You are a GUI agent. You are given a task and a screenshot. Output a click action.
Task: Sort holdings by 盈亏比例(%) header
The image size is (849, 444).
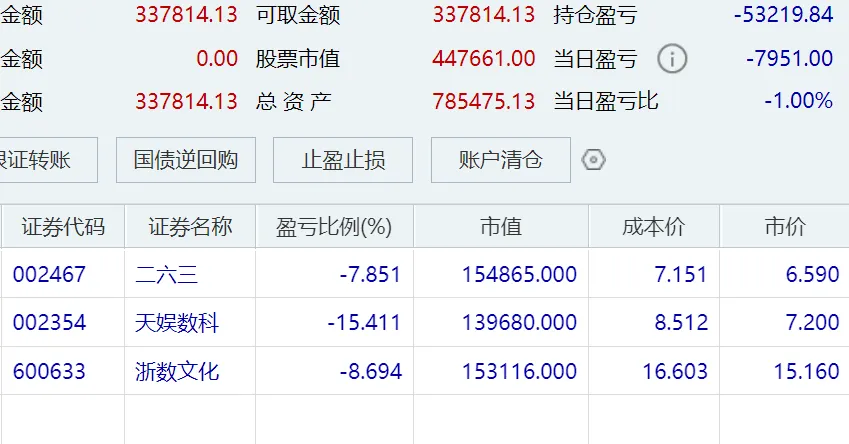pyautogui.click(x=334, y=227)
